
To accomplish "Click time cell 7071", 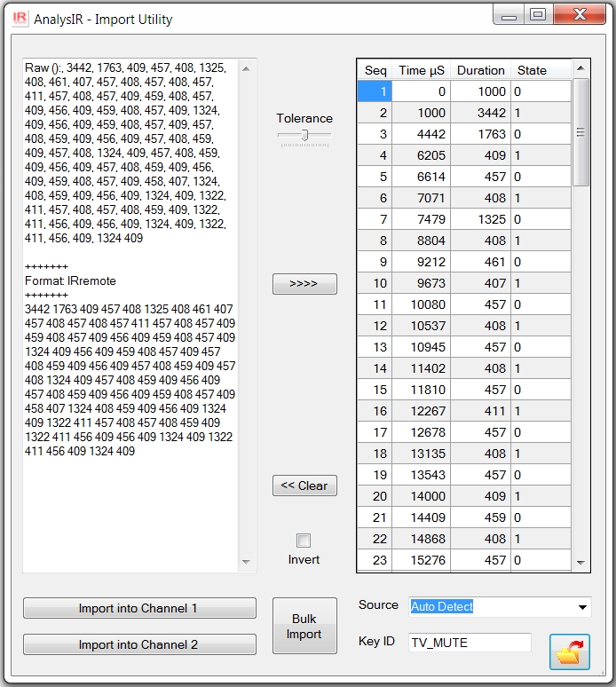I will (421, 198).
